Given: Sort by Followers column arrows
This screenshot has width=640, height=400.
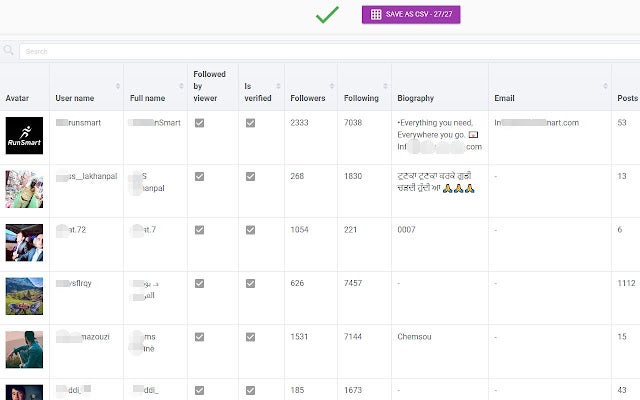Looking at the screenshot, I should coord(332,87).
